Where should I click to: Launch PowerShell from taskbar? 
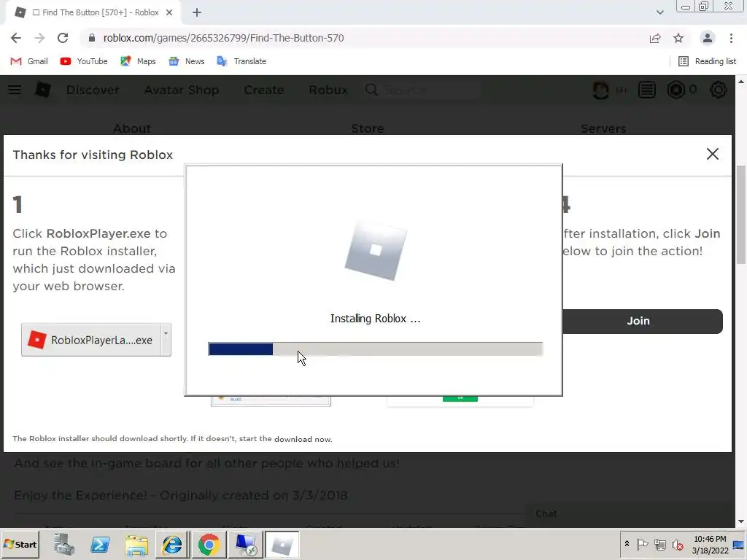(100, 544)
